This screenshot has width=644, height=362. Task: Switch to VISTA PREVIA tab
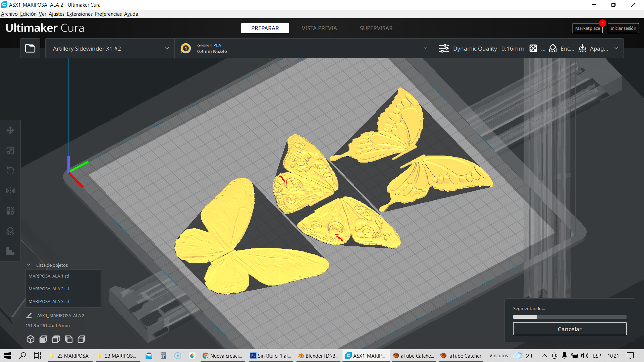point(319,28)
